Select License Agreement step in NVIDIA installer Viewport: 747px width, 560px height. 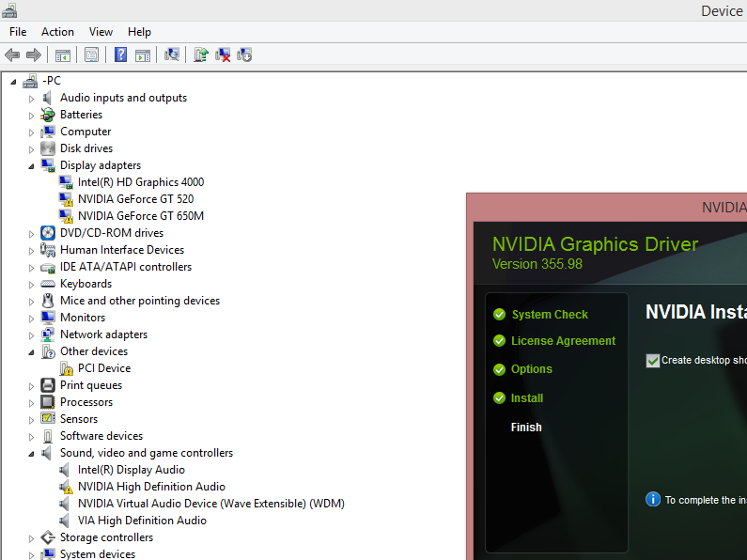coord(563,341)
